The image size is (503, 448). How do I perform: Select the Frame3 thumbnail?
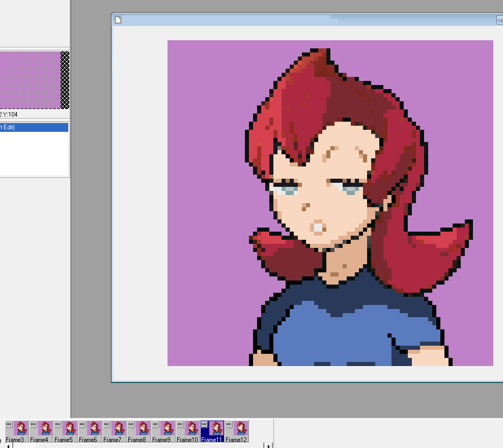(21, 428)
